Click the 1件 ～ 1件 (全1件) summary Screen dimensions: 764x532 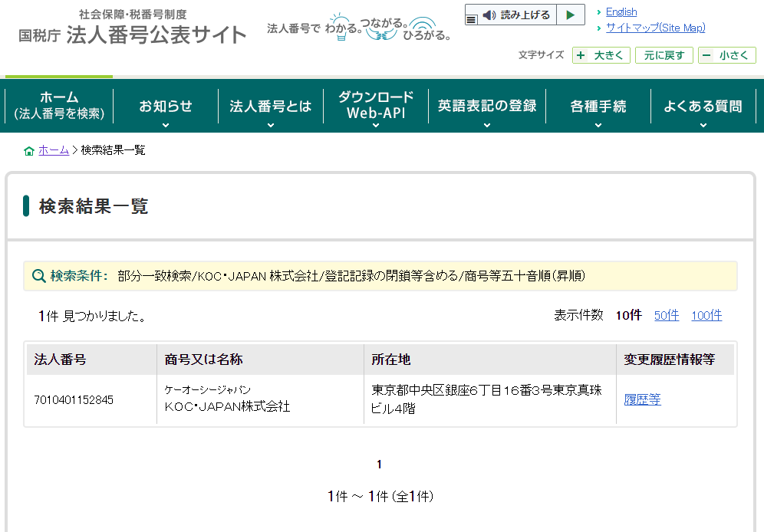380,497
